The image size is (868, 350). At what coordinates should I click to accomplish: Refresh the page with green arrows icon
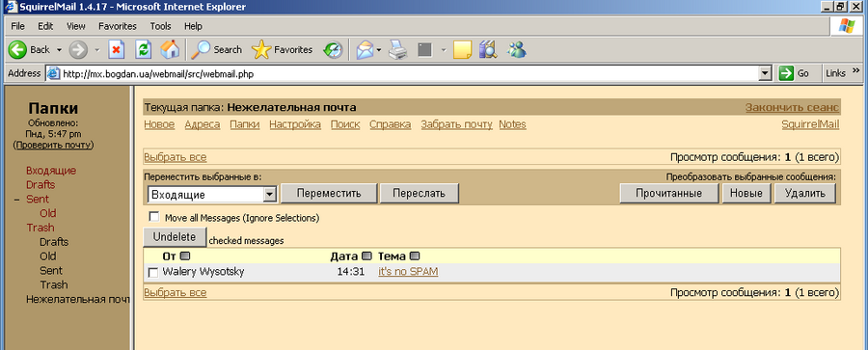click(x=144, y=50)
